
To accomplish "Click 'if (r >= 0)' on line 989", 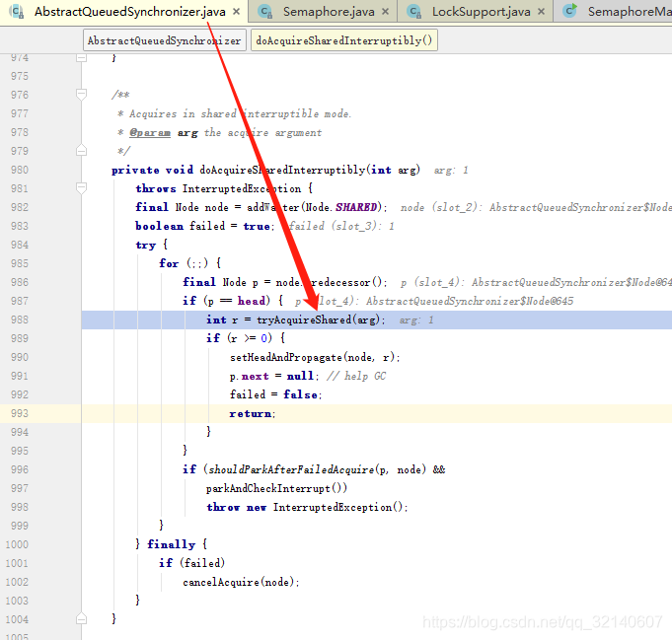I will tap(239, 338).
